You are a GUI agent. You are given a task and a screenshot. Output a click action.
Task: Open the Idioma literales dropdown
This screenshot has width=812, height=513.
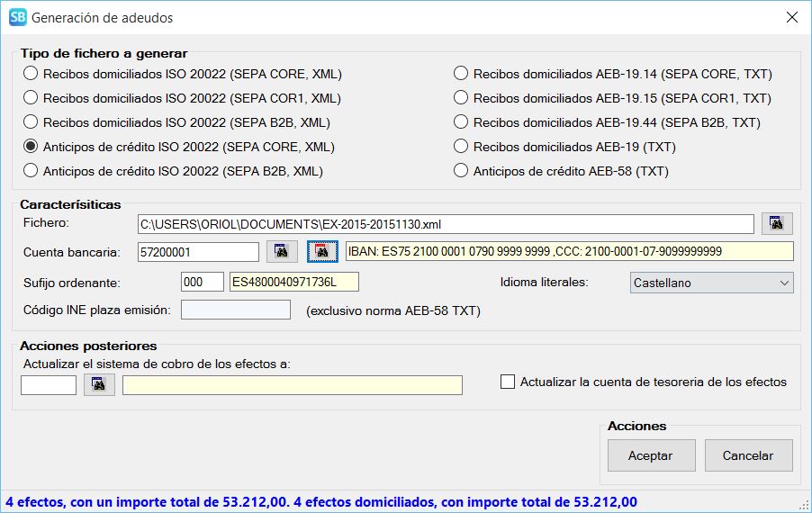[x=711, y=283]
